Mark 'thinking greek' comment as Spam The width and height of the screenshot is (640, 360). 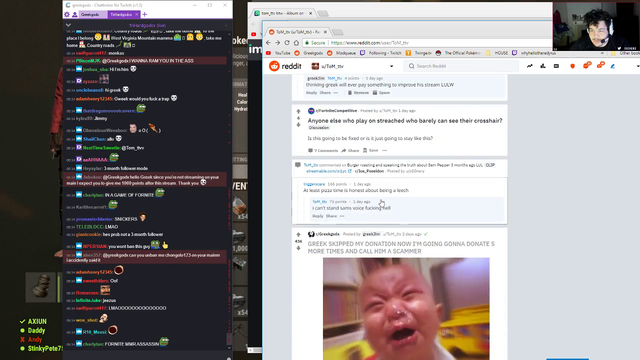pos(381,93)
